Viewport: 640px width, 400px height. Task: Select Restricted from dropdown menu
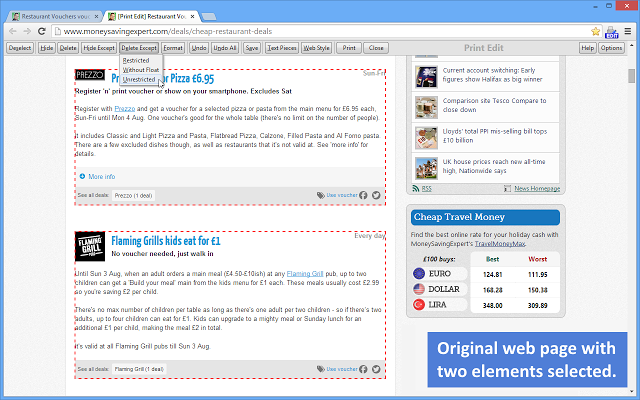coord(141,60)
